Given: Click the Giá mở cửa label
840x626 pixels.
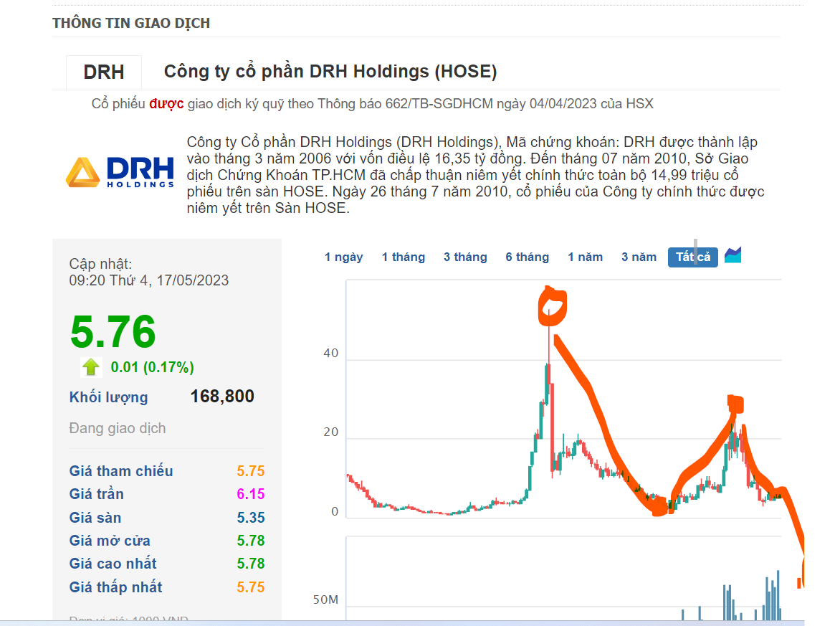Looking at the screenshot, I should click(110, 541).
